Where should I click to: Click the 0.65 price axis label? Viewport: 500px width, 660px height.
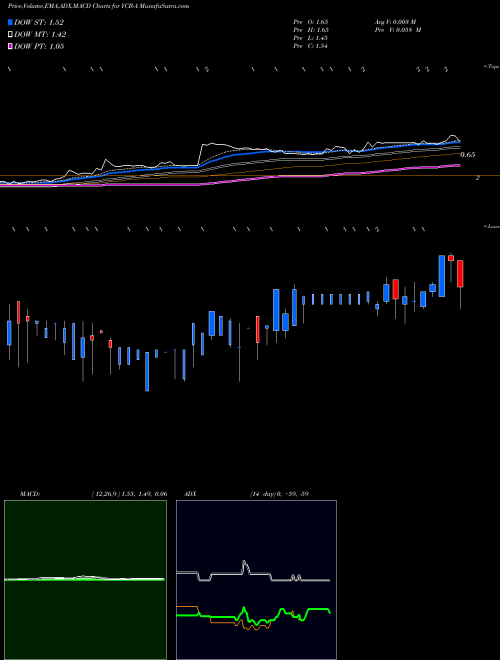(468, 155)
